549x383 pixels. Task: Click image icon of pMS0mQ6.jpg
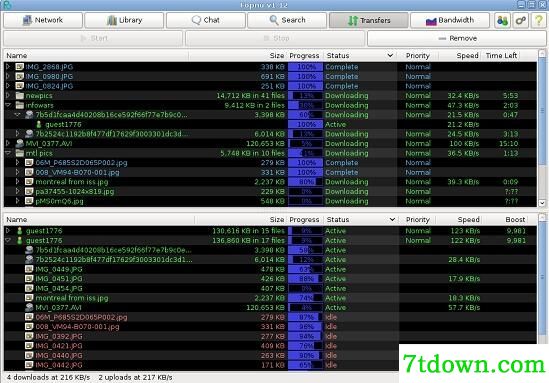(29, 201)
